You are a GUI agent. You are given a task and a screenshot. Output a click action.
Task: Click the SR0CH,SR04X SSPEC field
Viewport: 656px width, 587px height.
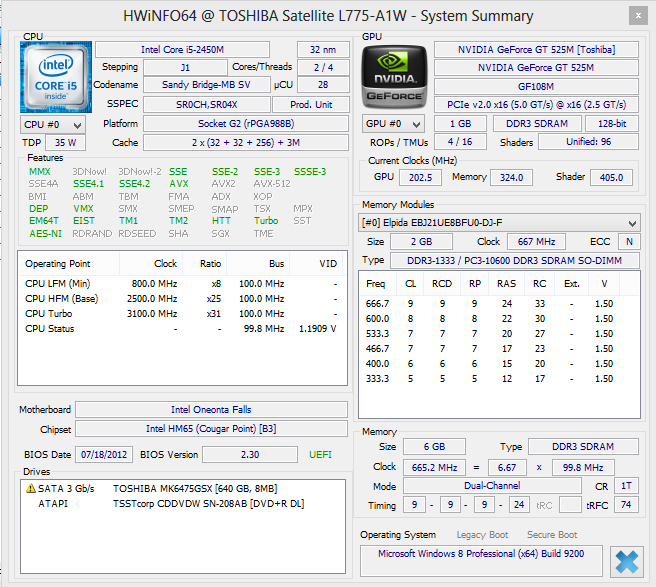click(206, 104)
